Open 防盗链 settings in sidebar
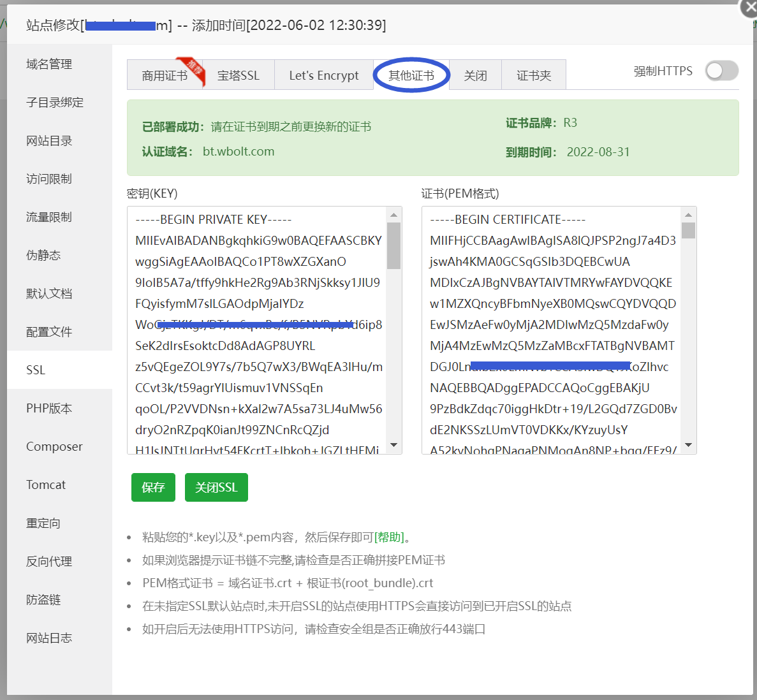 click(x=42, y=599)
